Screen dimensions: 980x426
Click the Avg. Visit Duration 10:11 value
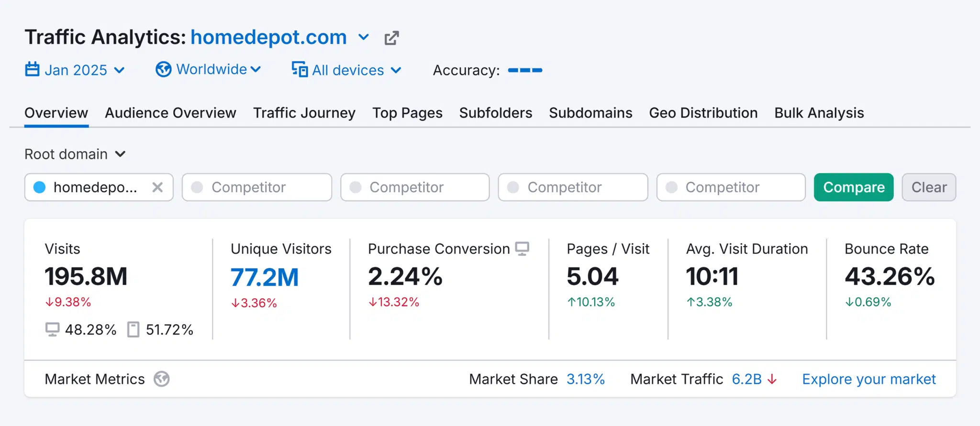[x=713, y=276]
